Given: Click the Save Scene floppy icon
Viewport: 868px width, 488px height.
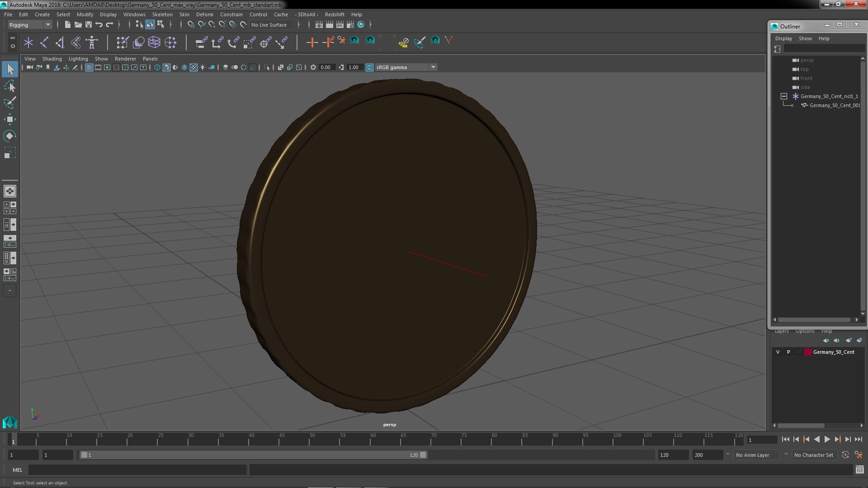Looking at the screenshot, I should click(89, 25).
